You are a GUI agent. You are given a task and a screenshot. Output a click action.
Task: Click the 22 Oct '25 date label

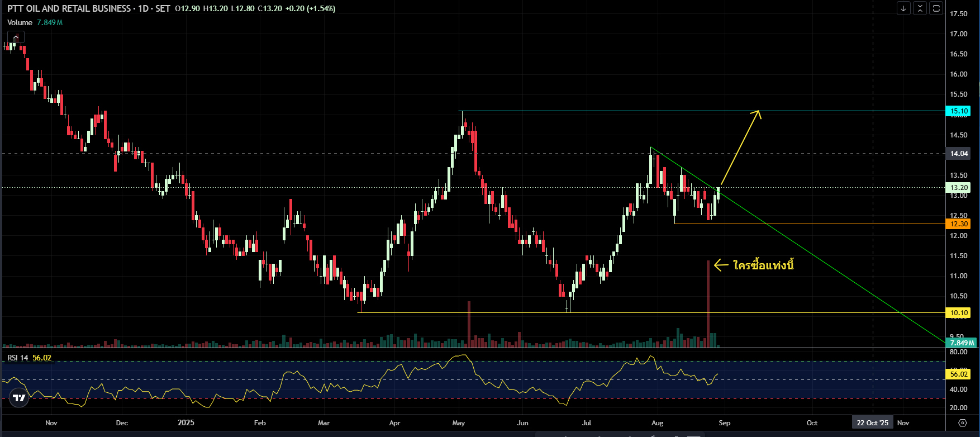click(873, 423)
